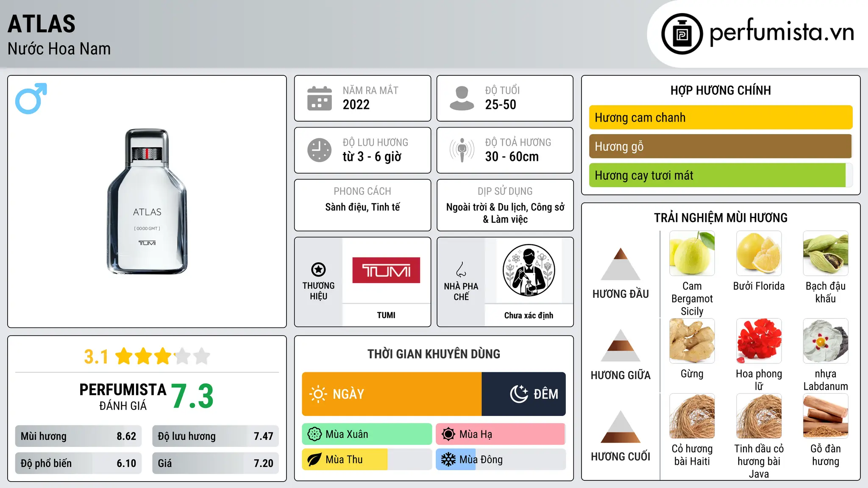Click the clock icon for longevity
The image size is (868, 488).
click(x=320, y=150)
